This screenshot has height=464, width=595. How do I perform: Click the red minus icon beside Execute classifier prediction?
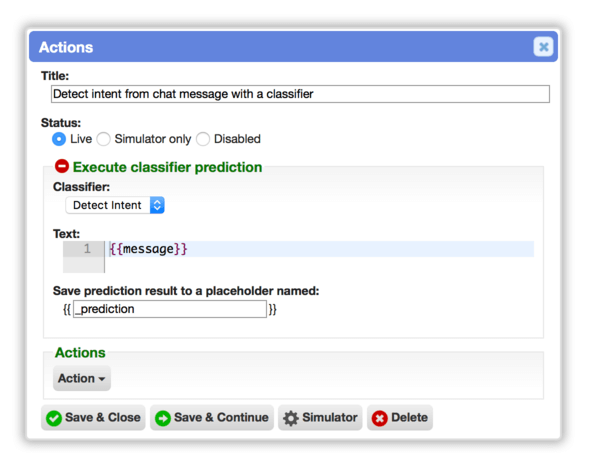(x=61, y=166)
